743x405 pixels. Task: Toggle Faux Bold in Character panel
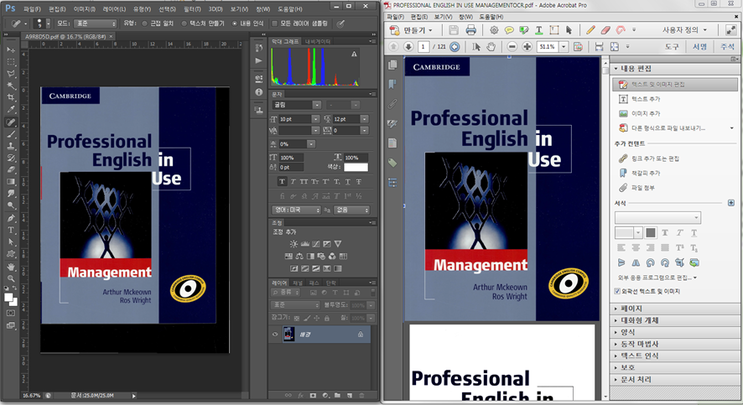tap(282, 181)
